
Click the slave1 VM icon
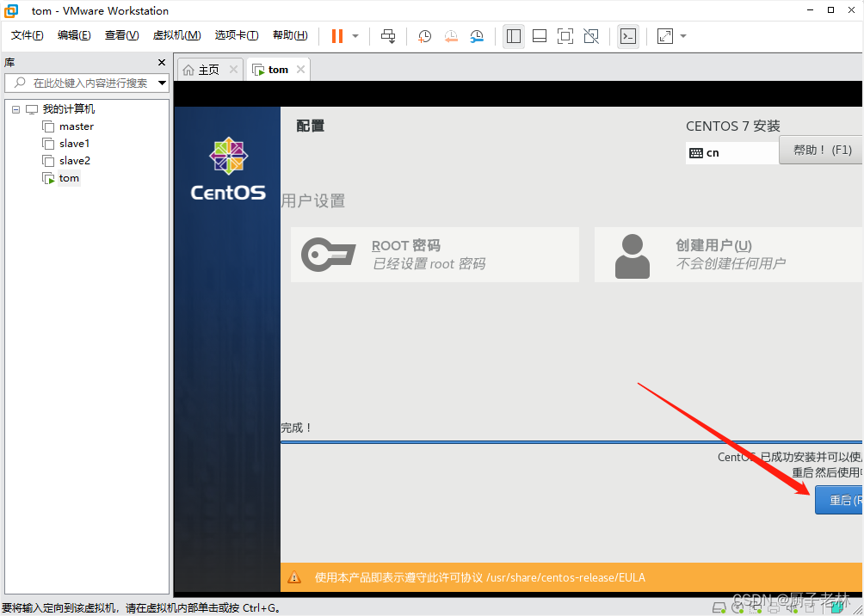point(48,144)
